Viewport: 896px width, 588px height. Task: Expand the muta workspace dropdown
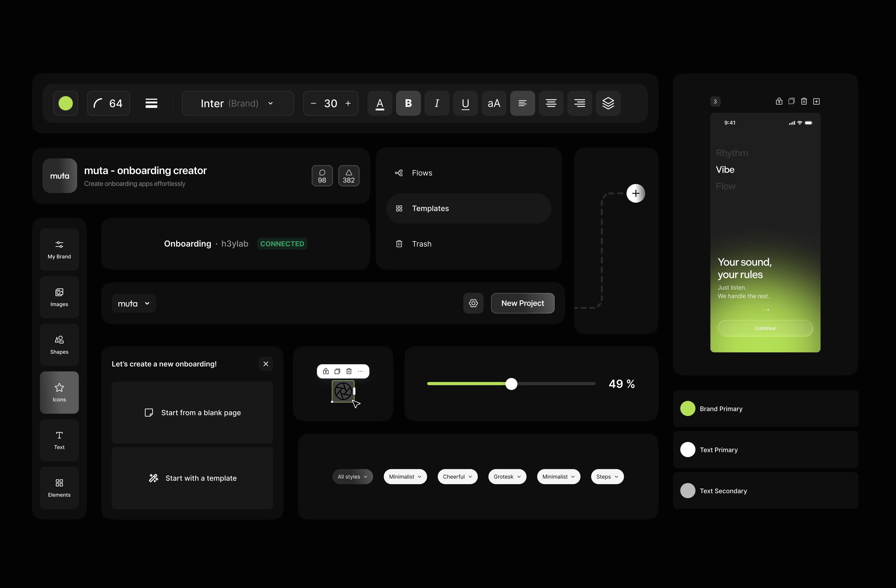pos(134,303)
